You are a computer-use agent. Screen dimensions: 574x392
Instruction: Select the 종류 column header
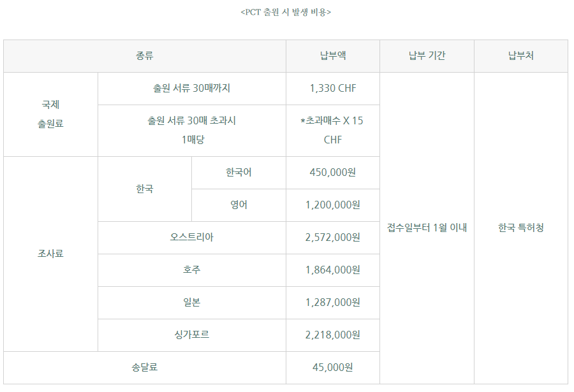[145, 56]
